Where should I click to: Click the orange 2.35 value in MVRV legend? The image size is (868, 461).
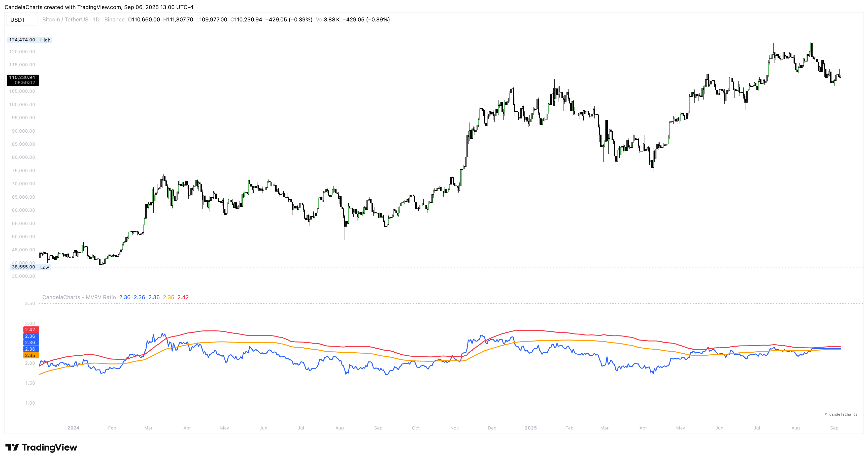click(x=168, y=297)
